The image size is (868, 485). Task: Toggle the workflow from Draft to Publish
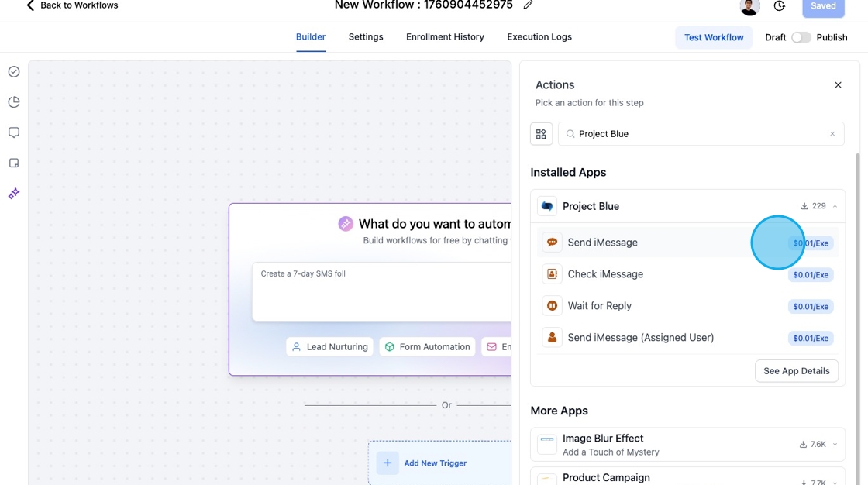[x=799, y=36]
